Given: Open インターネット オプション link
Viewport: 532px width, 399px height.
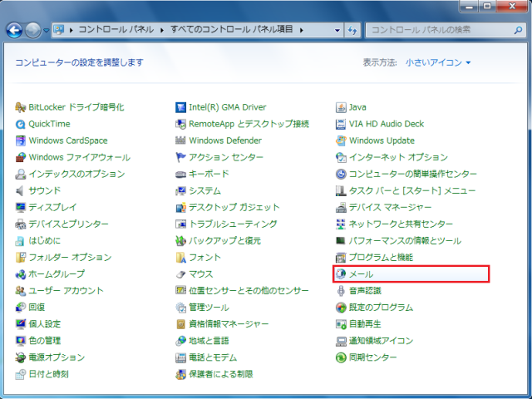Looking at the screenshot, I should point(398,157).
